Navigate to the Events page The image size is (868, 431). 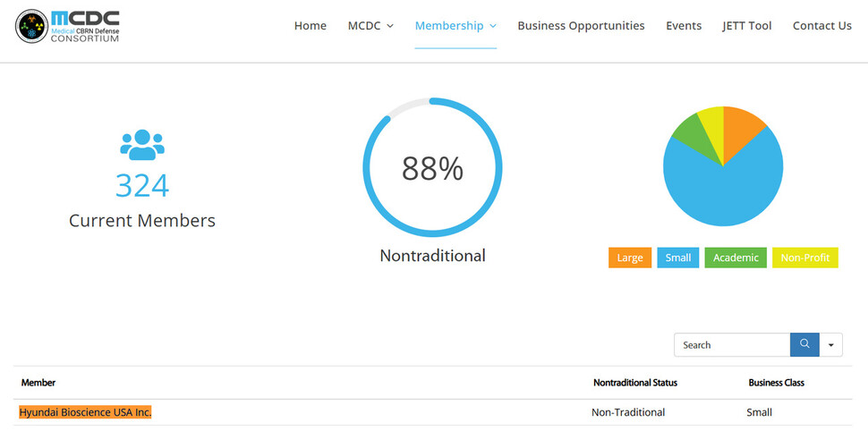(684, 26)
